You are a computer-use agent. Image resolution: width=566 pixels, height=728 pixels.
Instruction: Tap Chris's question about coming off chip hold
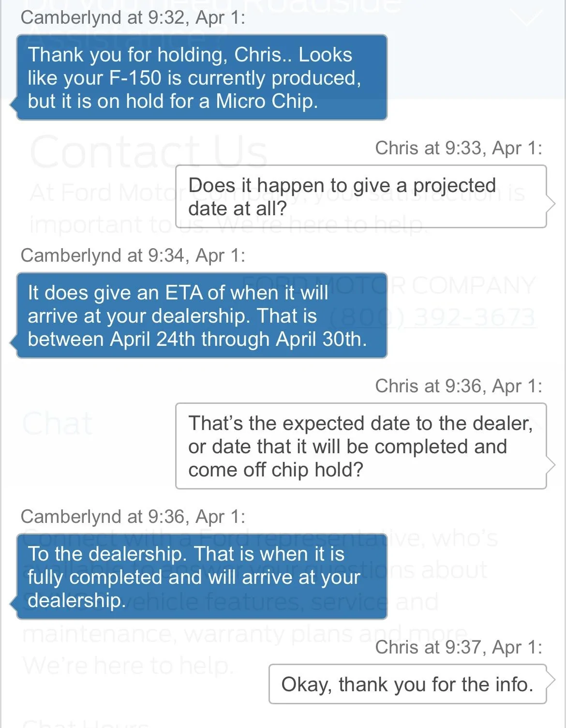(360, 446)
